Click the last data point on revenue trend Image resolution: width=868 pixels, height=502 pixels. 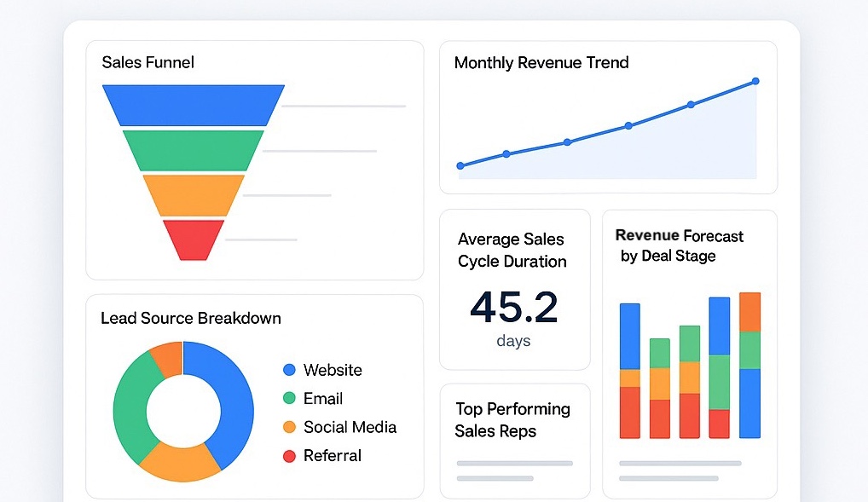coord(755,81)
